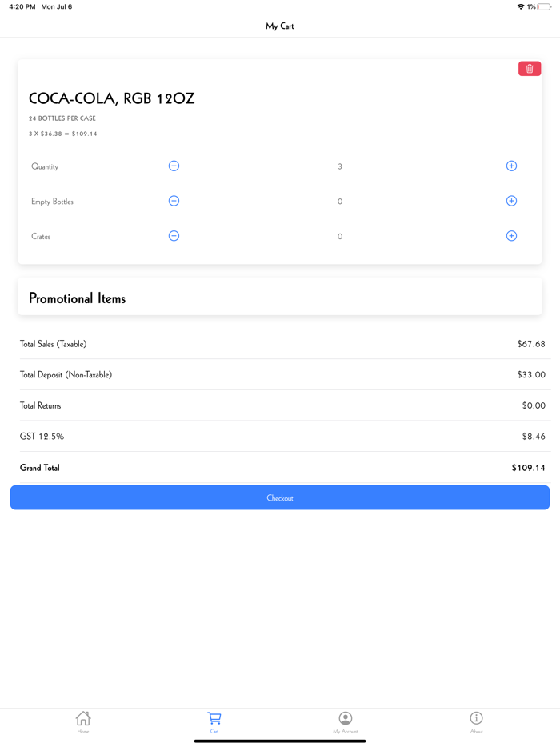The width and height of the screenshot is (560, 747).
Task: Go to My Account tab
Action: (346, 721)
